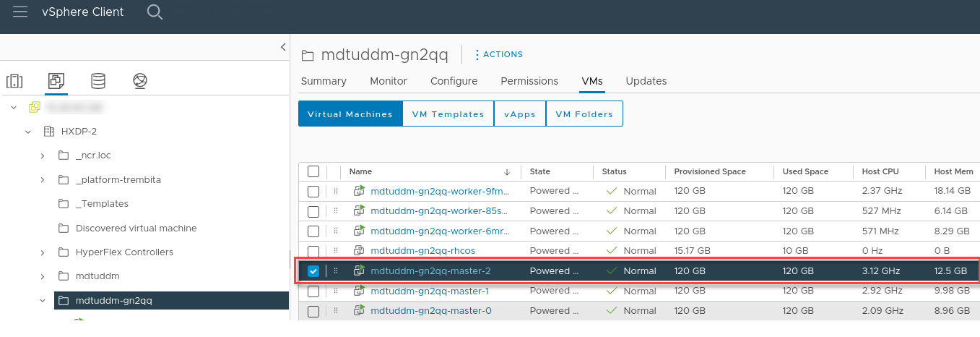Sort by the Host CPU column header
The height and width of the screenshot is (337, 980).
pos(880,172)
